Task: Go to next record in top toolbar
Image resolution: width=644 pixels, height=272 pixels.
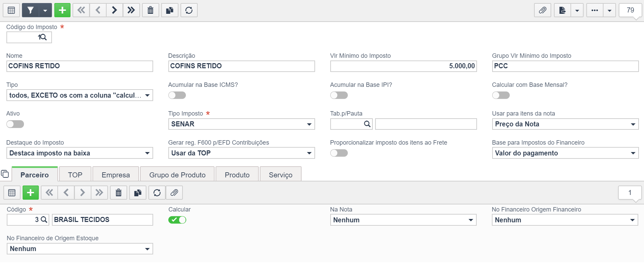Action: click(x=115, y=10)
